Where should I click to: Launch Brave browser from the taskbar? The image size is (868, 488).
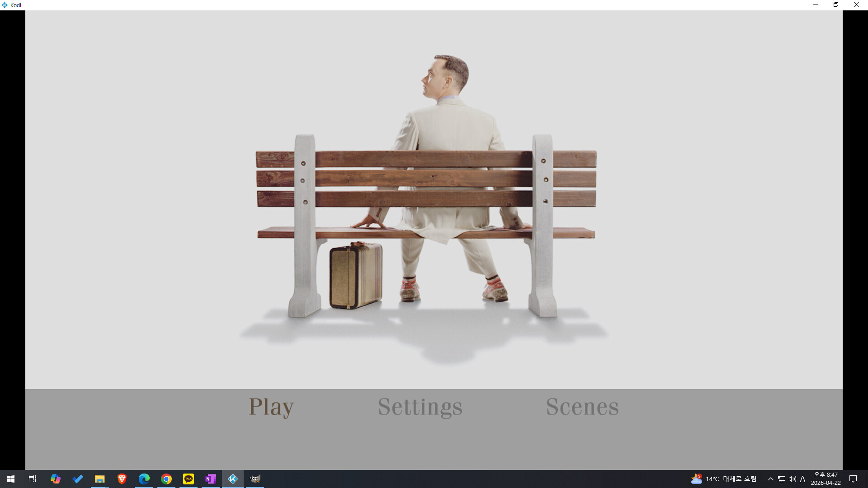[122, 479]
